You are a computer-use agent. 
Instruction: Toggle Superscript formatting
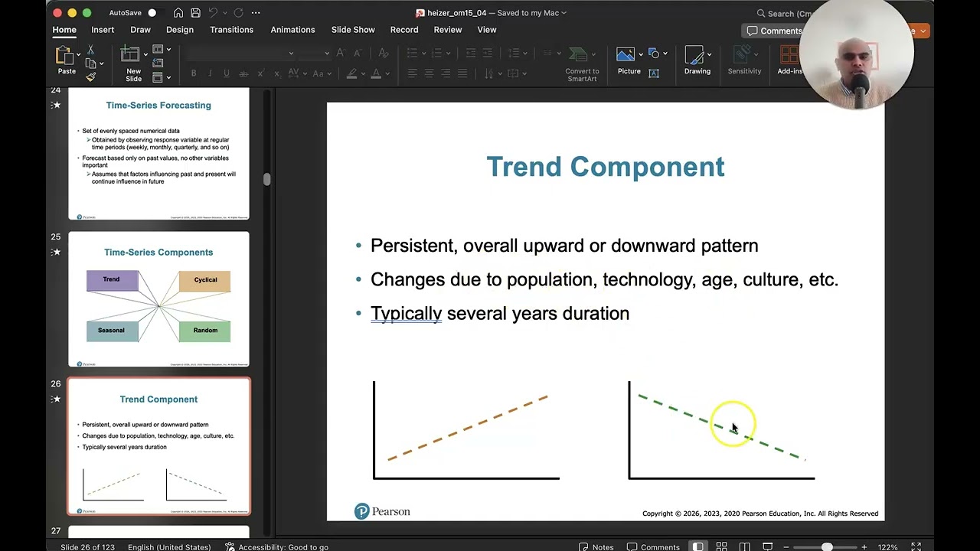[260, 73]
